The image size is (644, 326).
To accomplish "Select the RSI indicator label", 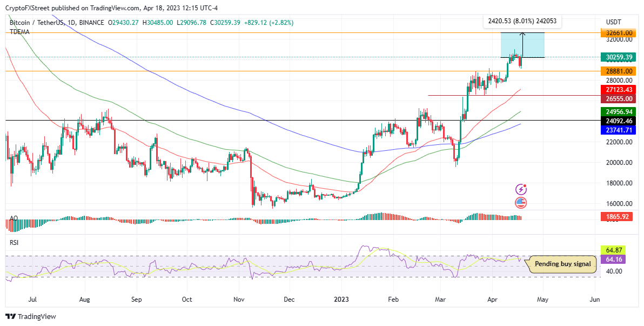I will (x=15, y=243).
